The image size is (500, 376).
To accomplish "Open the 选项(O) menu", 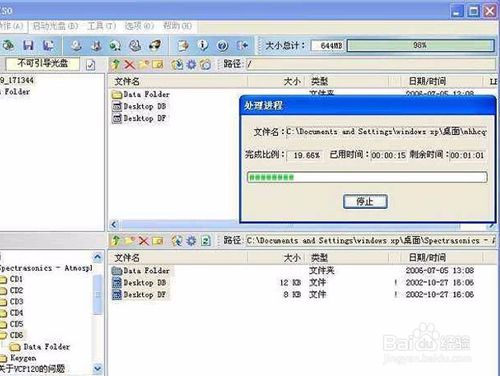I will (139, 26).
